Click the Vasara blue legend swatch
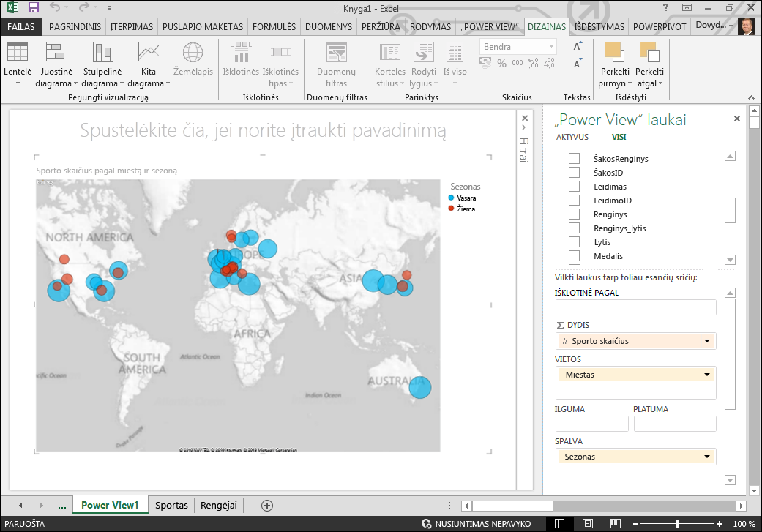 (451, 198)
